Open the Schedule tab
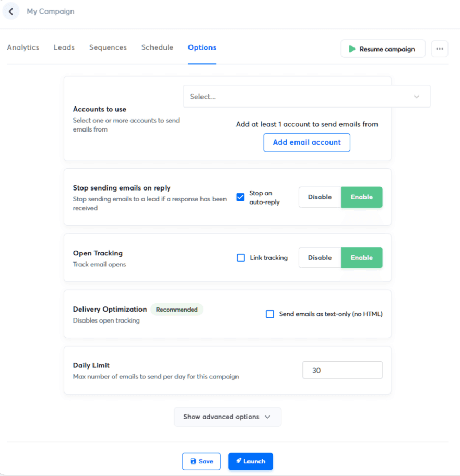This screenshot has width=460, height=476. tap(157, 47)
